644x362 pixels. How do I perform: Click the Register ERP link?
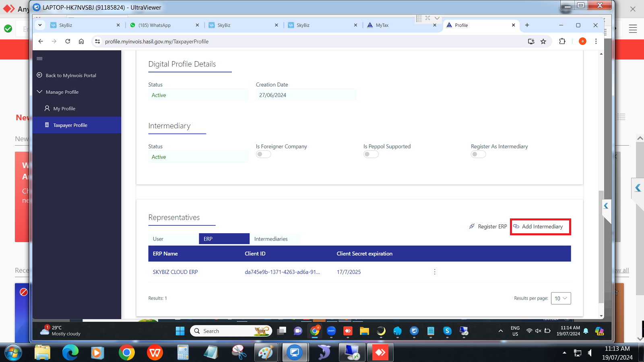tap(488, 227)
